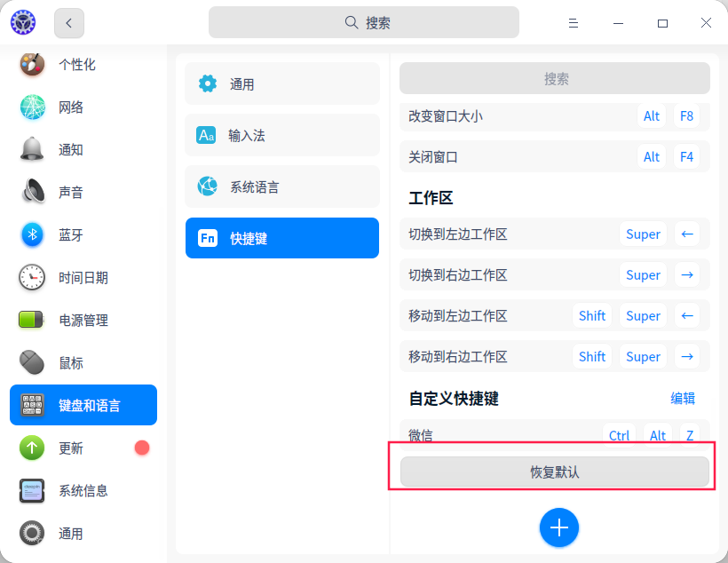Open 蓝牙 bluetooth settings

83,234
